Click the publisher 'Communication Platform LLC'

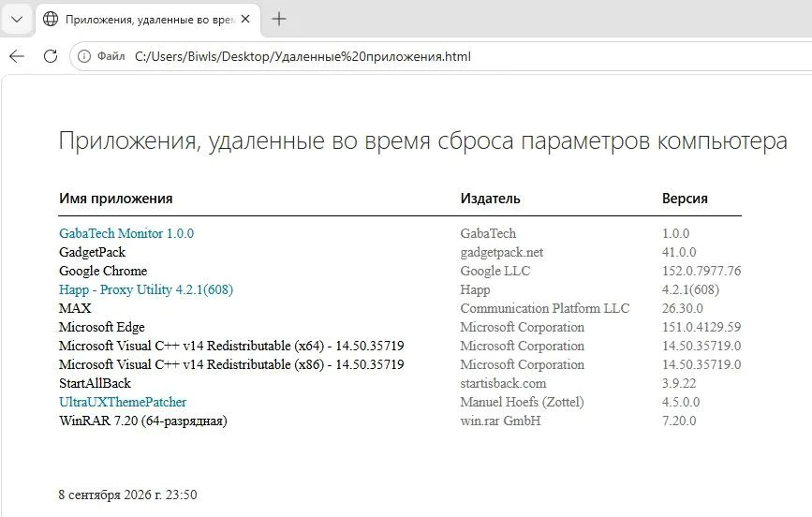click(x=545, y=308)
